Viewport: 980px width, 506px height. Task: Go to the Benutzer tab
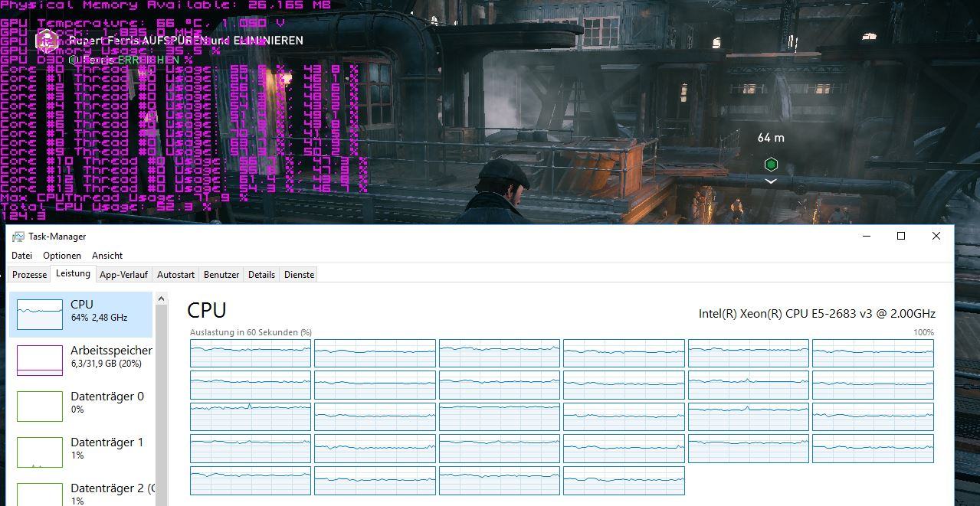222,275
